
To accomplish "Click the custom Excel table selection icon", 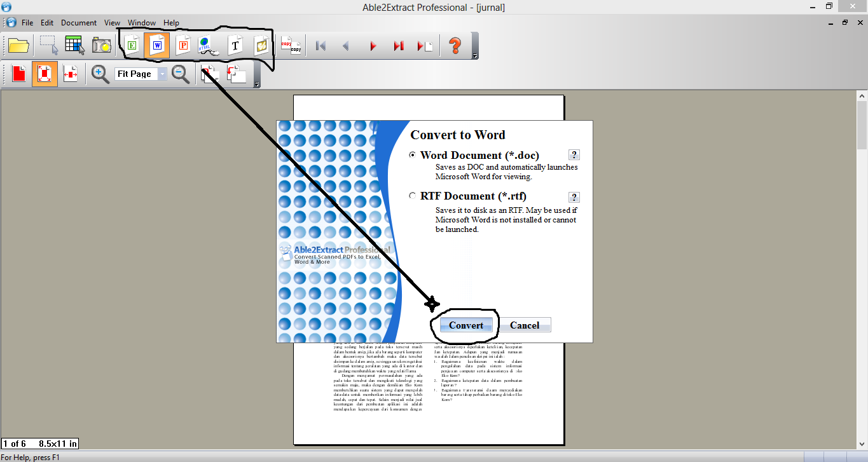I will [x=75, y=46].
